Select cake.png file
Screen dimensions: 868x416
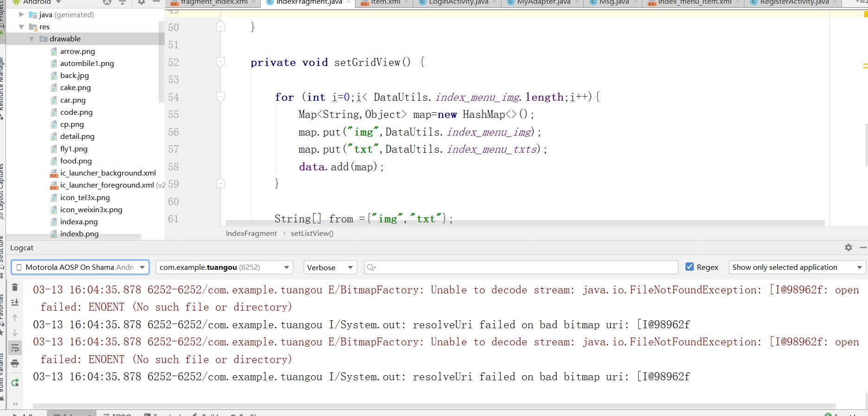coord(75,87)
